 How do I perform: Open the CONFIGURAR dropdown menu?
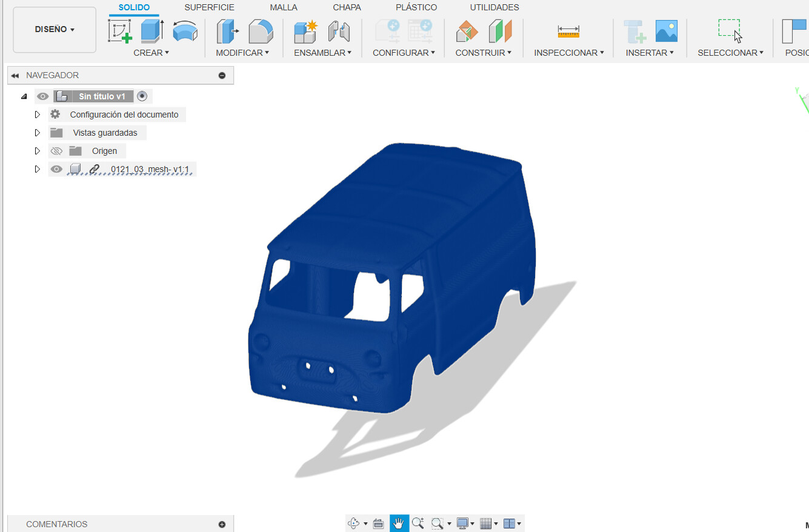pos(404,53)
